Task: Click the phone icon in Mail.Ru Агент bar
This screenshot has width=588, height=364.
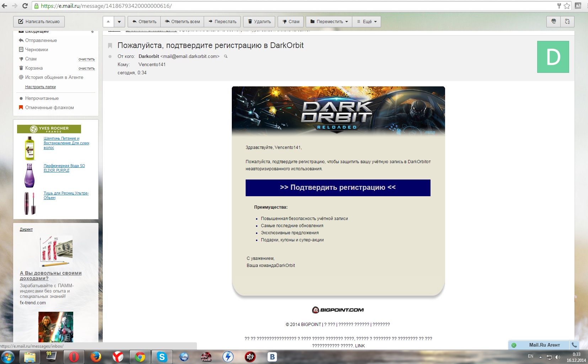Action: (574, 345)
